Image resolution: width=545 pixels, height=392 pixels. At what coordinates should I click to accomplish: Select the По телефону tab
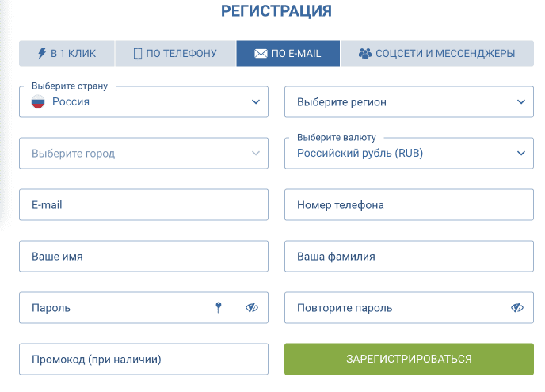coord(175,54)
